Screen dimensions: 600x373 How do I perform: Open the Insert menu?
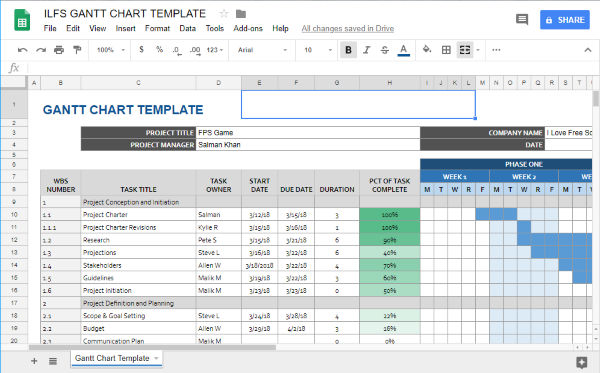pos(126,28)
